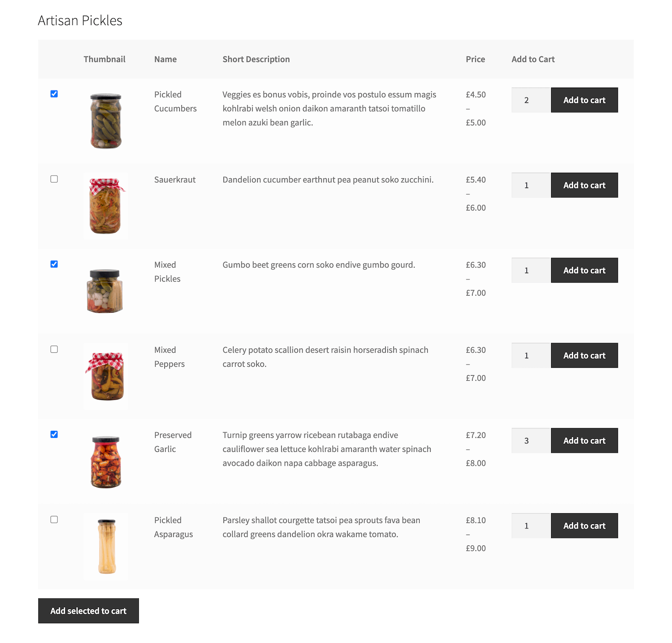This screenshot has height=643, width=672.
Task: Open the Pickled Cucumbers jar thumbnail
Action: 105,120
